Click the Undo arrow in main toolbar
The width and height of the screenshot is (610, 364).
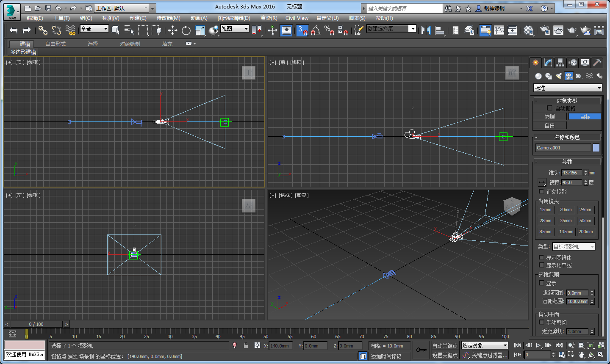point(14,30)
